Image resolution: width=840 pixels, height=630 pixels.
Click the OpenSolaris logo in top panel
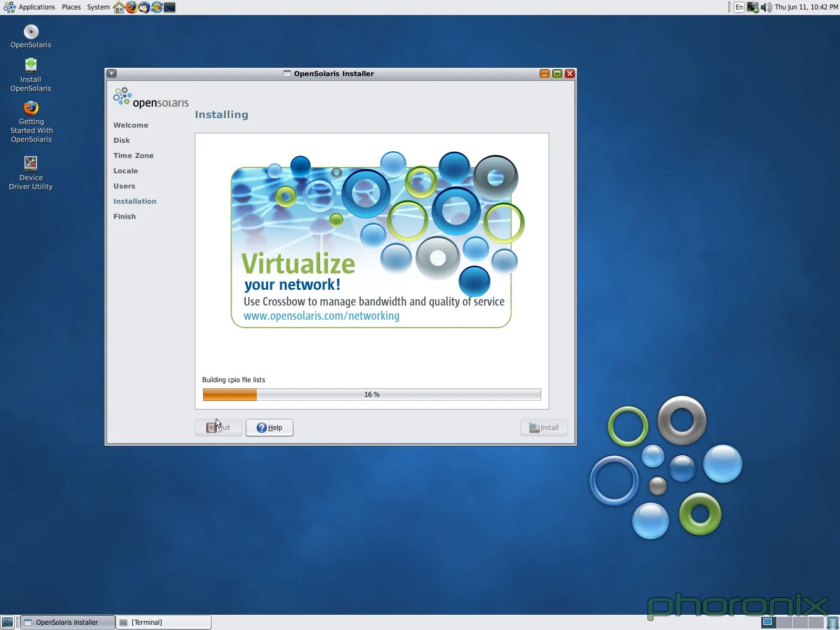click(9, 7)
